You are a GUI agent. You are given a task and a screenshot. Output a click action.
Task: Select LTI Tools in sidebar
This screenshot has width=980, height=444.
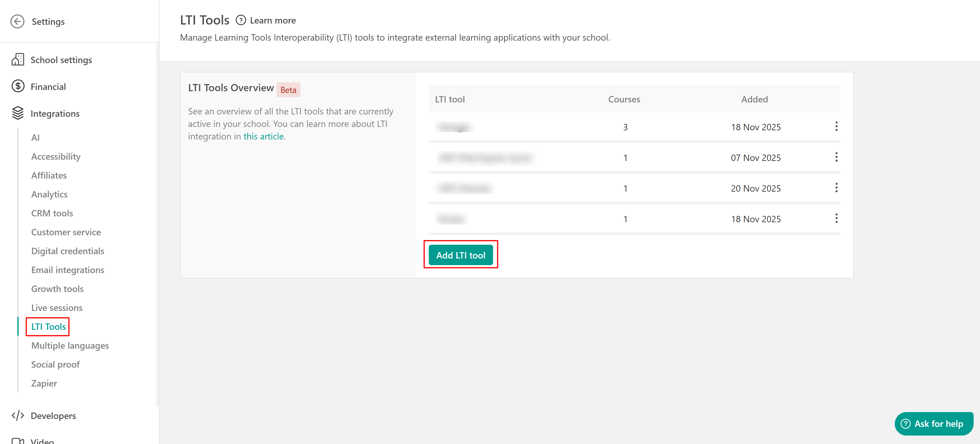[48, 326]
